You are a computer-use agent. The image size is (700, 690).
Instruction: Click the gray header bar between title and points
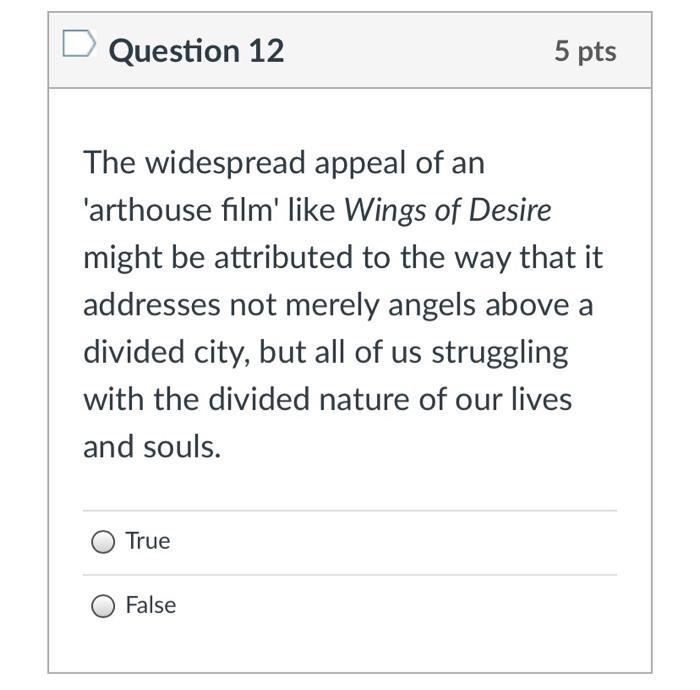(420, 50)
